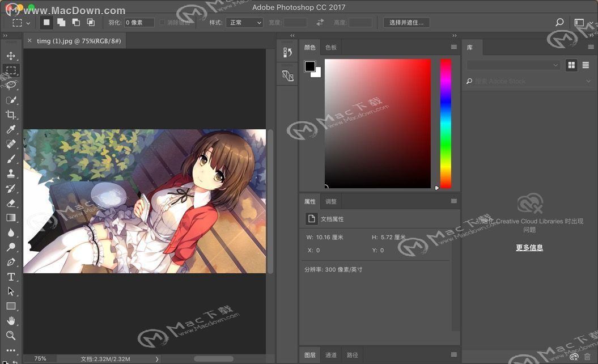Screen dimensions: 598x364
Task: Click the rainbow hue slider
Action: point(446,123)
